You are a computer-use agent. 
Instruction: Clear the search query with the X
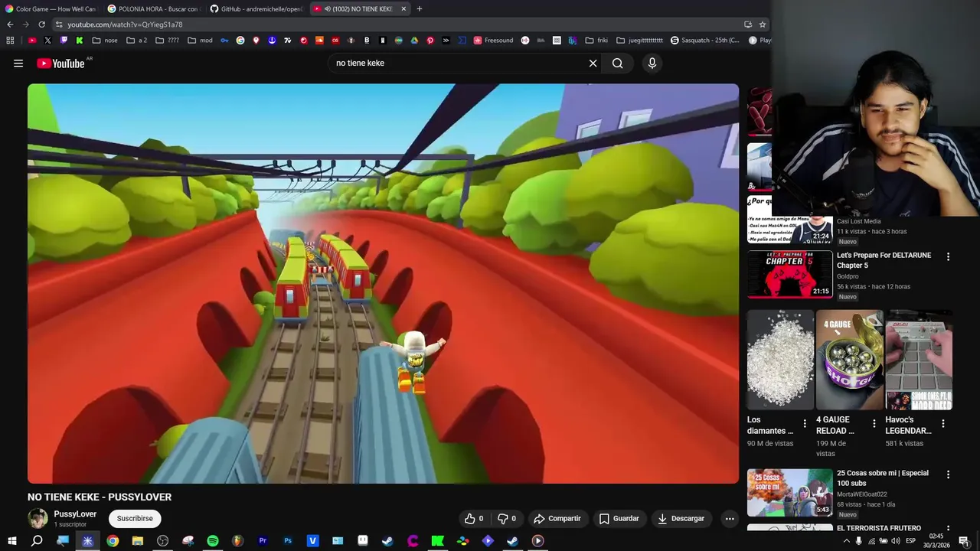pos(593,64)
